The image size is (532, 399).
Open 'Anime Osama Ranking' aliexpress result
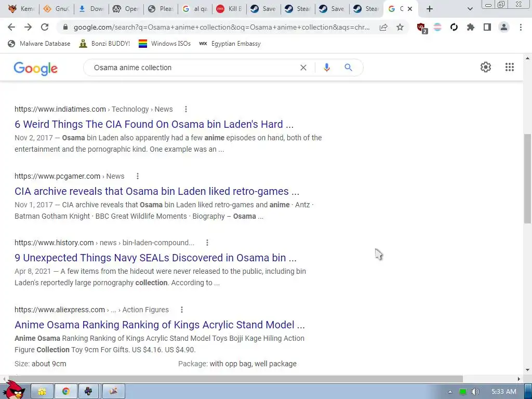(x=159, y=325)
